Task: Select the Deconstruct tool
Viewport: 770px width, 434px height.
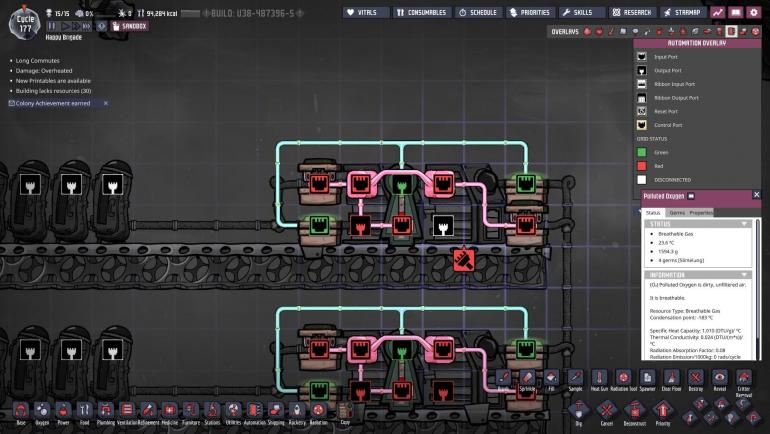Action: 633,410
